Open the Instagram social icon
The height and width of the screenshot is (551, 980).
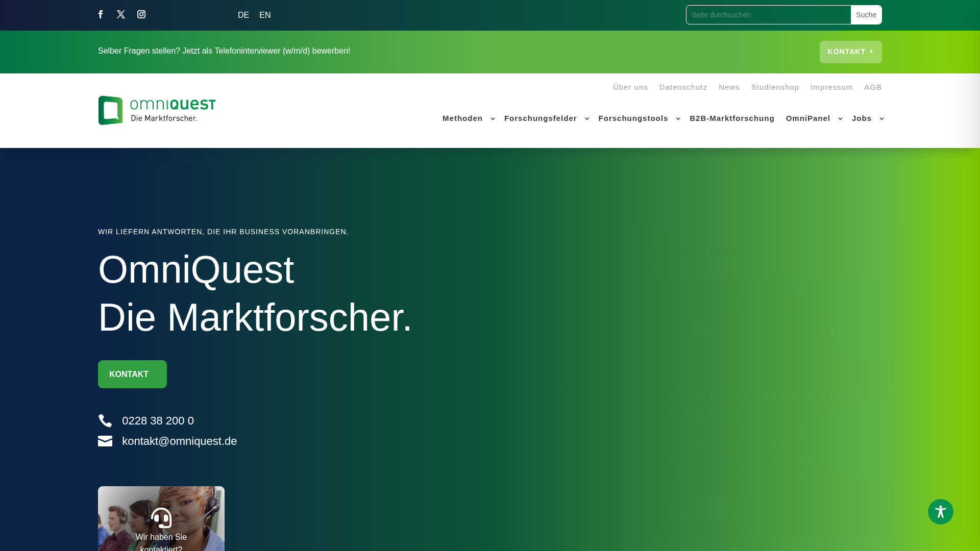[x=141, y=14]
